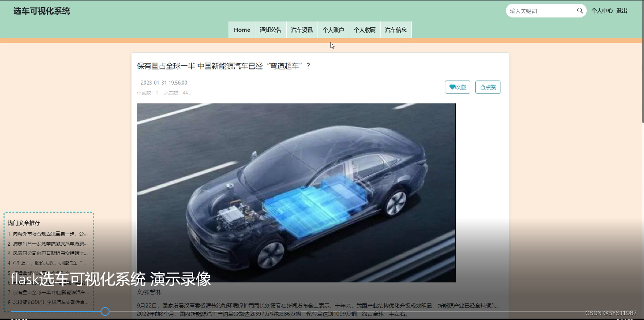Open hot article 7 保有量占全球一半
The image size is (644, 320).
[48, 292]
